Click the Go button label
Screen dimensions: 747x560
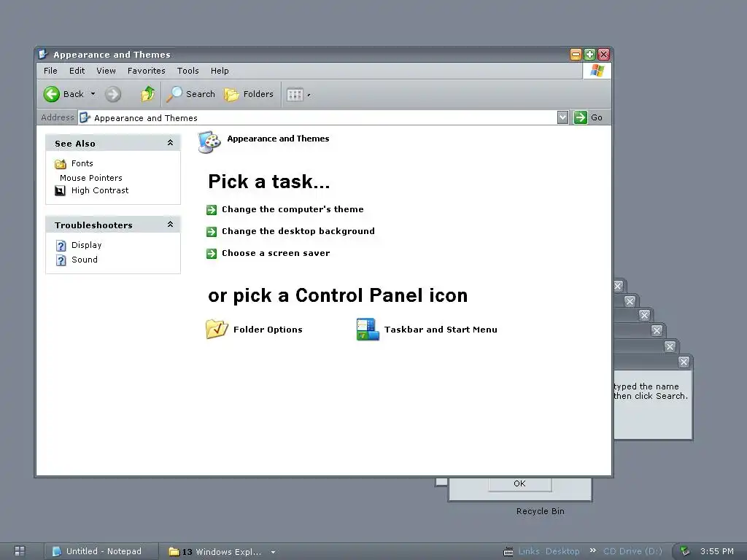597,117
